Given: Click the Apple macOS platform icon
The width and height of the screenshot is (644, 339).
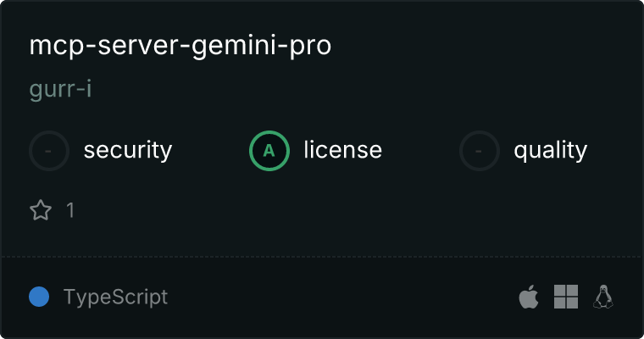Looking at the screenshot, I should [529, 297].
